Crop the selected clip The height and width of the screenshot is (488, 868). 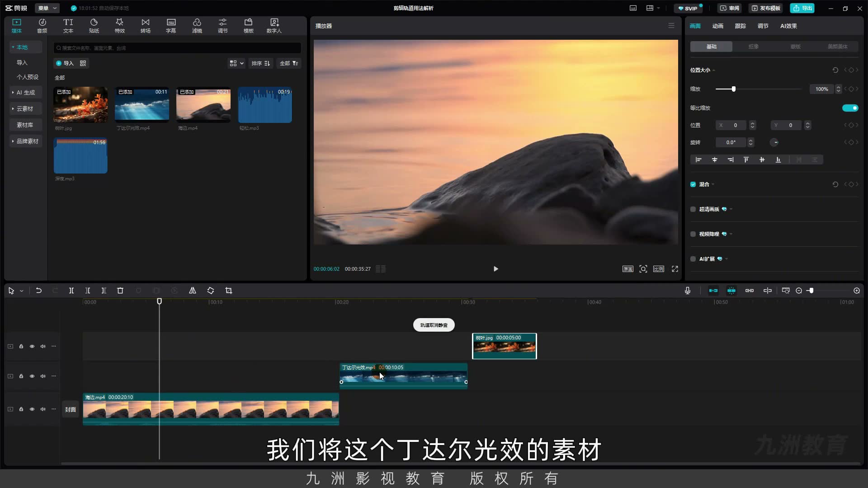pos(229,291)
